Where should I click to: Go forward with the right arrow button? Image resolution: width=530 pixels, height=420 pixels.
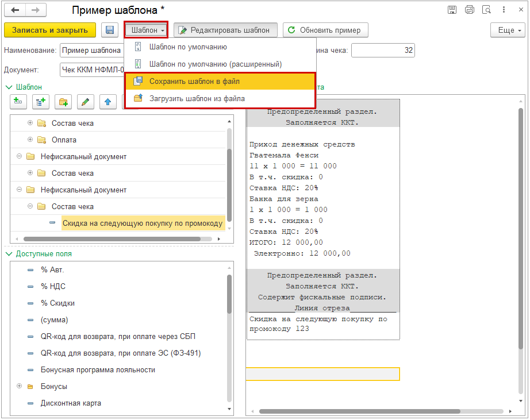pyautogui.click(x=36, y=10)
